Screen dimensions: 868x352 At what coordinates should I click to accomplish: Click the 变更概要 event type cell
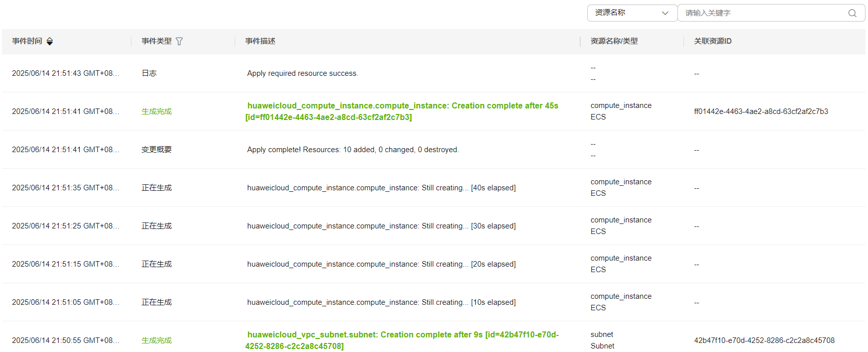click(156, 150)
